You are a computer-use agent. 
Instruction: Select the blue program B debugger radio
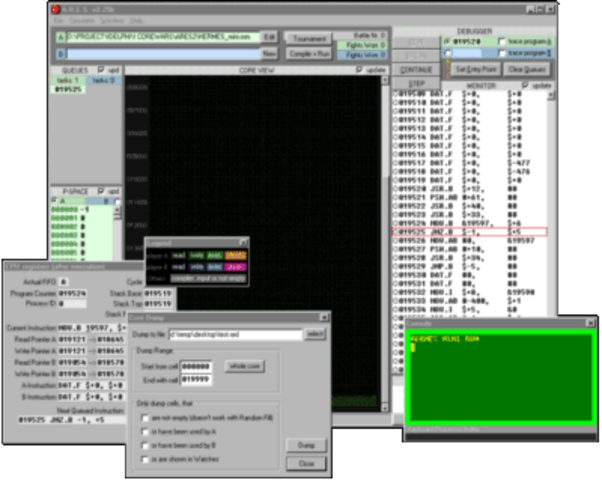click(x=447, y=53)
